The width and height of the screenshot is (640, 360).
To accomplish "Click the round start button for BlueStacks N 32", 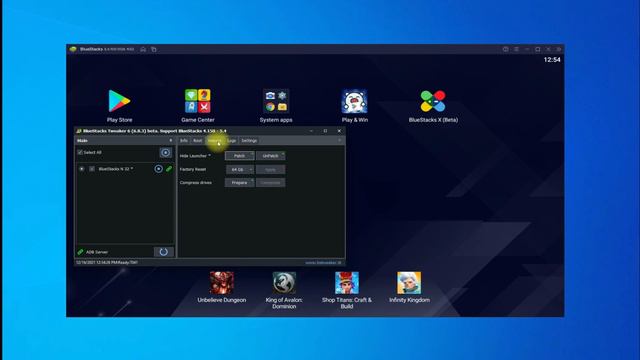I will (x=158, y=169).
